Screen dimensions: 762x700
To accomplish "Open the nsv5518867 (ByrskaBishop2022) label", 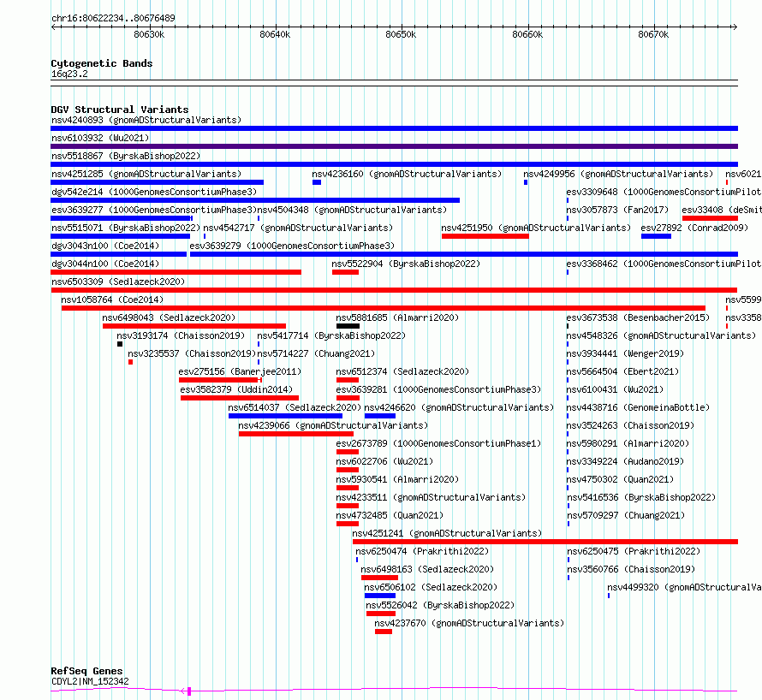I will point(126,156).
